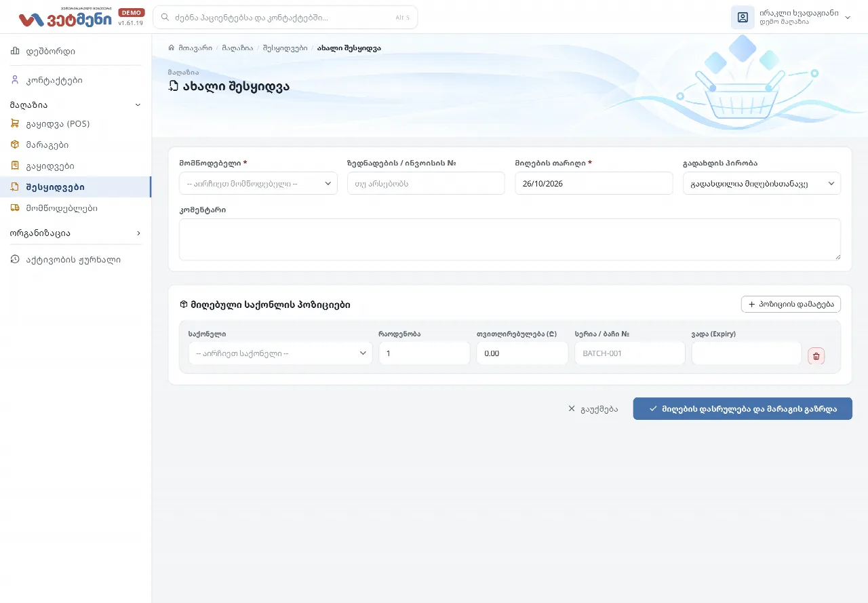Click the user avatar icon in the header
Viewport: 868px width, 603px height.
[x=743, y=18]
